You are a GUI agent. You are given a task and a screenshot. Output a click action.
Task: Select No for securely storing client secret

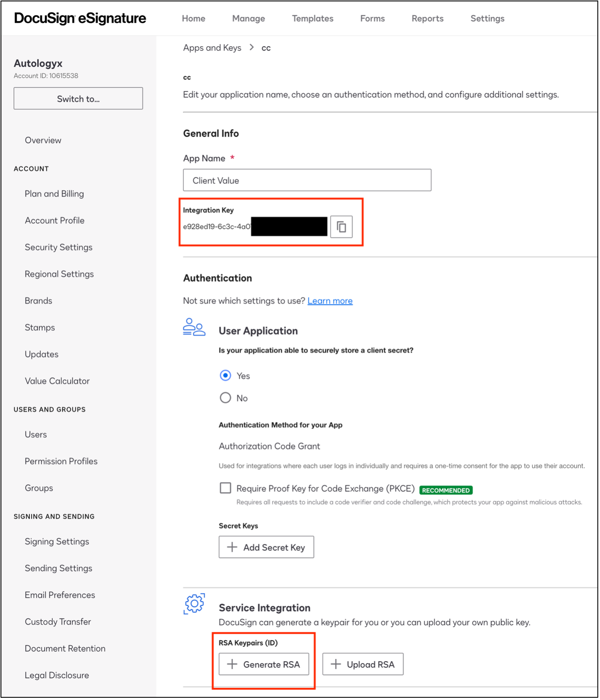(226, 398)
